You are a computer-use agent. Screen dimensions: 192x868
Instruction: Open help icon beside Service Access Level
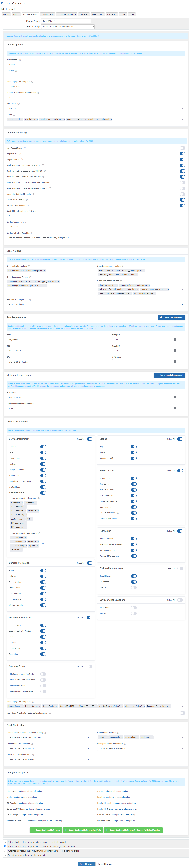[26, 222]
